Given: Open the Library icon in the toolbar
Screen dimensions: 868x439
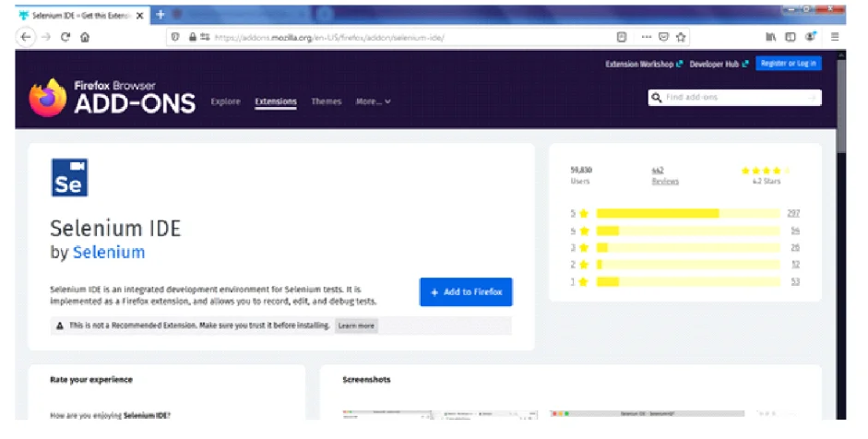Looking at the screenshot, I should (x=770, y=37).
